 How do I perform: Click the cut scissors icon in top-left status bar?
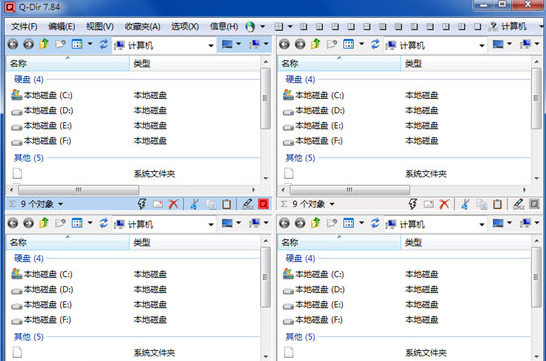coord(195,204)
